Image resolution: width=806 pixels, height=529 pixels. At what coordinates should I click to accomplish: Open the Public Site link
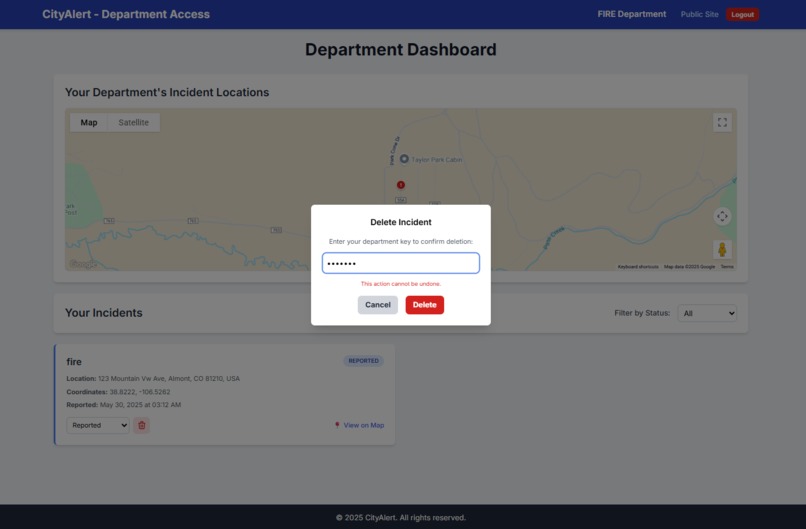(x=699, y=14)
